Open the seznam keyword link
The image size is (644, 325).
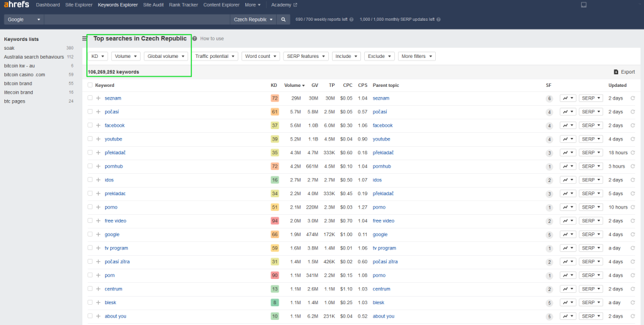click(x=113, y=98)
